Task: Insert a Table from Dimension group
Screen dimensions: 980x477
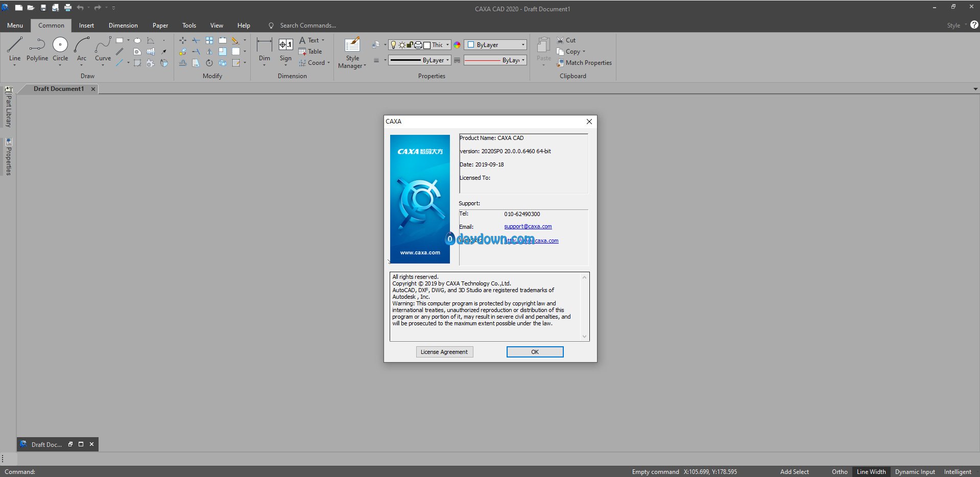Action: click(x=310, y=52)
